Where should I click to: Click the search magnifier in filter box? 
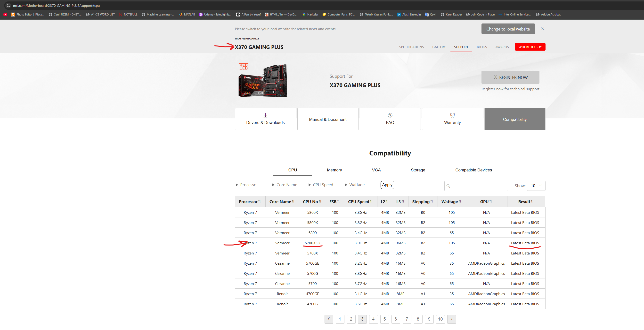[448, 186]
